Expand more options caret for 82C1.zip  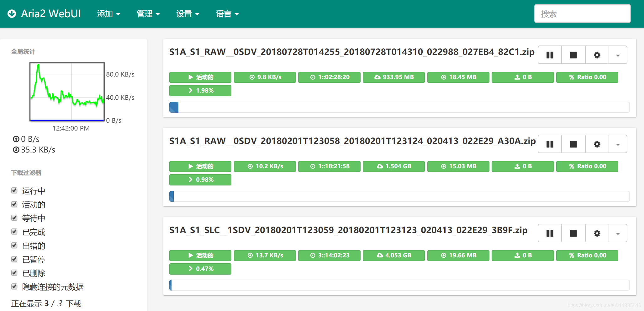pos(618,55)
